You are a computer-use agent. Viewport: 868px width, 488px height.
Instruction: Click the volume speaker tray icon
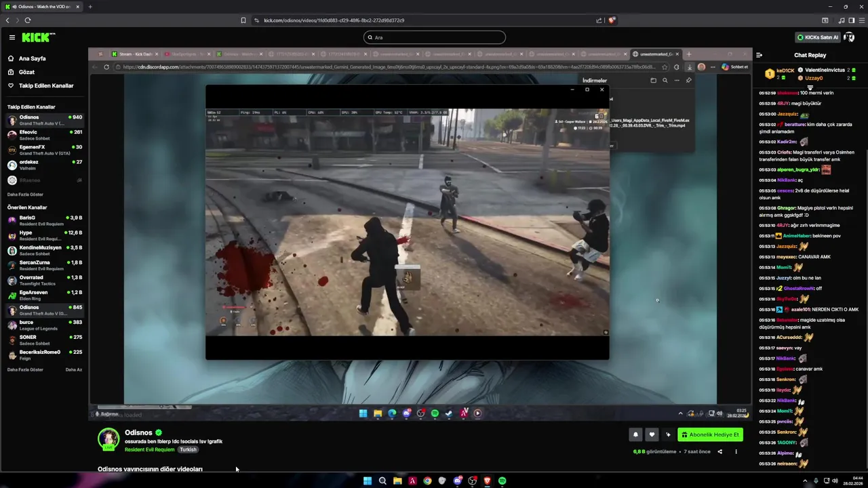(x=835, y=481)
